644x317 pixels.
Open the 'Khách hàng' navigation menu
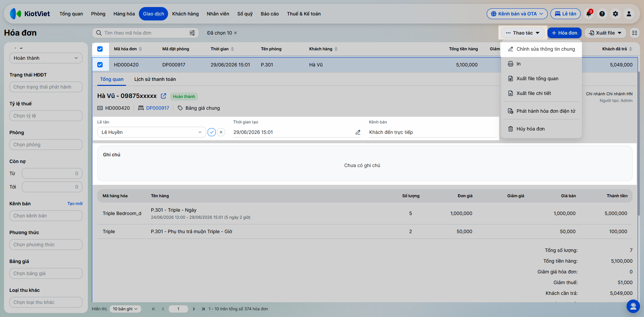pos(185,14)
